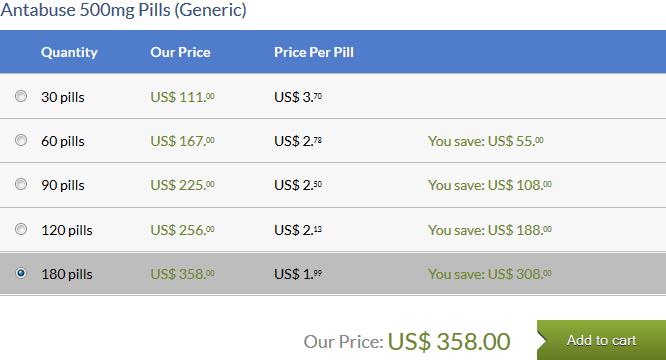Click You save US$ 188.00 text
The image size is (666, 360).
[490, 230]
